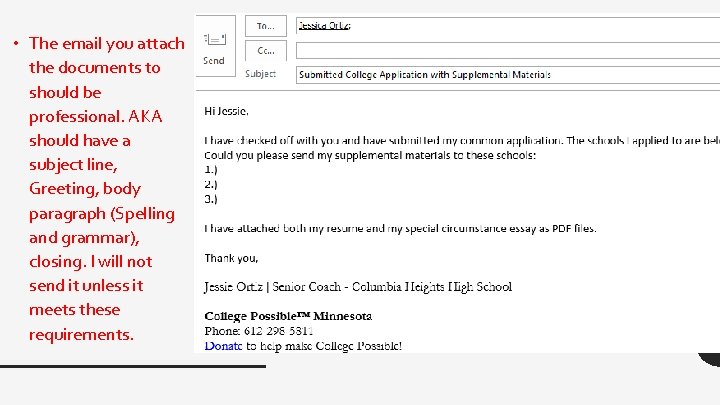Click the Jessie Ortiz Senior Coach signature line

click(x=358, y=287)
